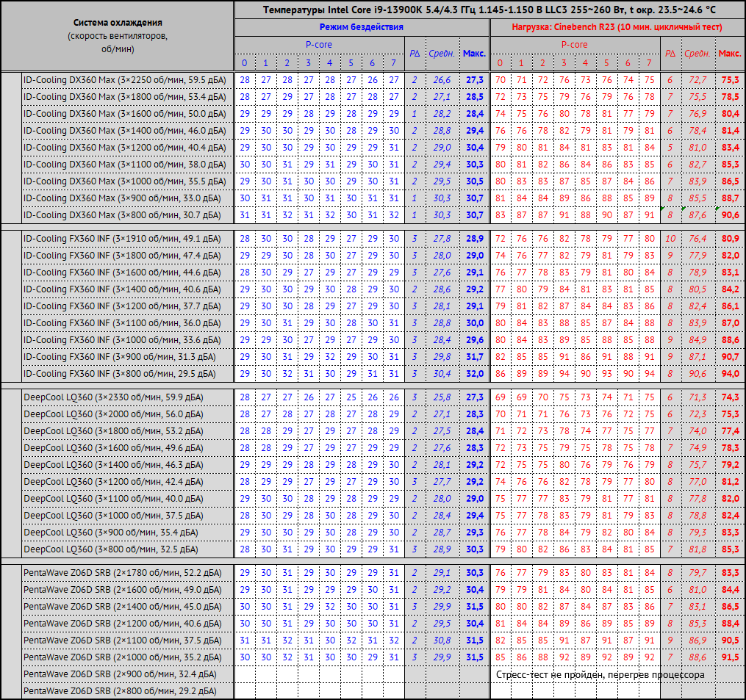Click load max '94,0' in FX360 INF 3×800 row
The image size is (746, 700).
pos(730,374)
